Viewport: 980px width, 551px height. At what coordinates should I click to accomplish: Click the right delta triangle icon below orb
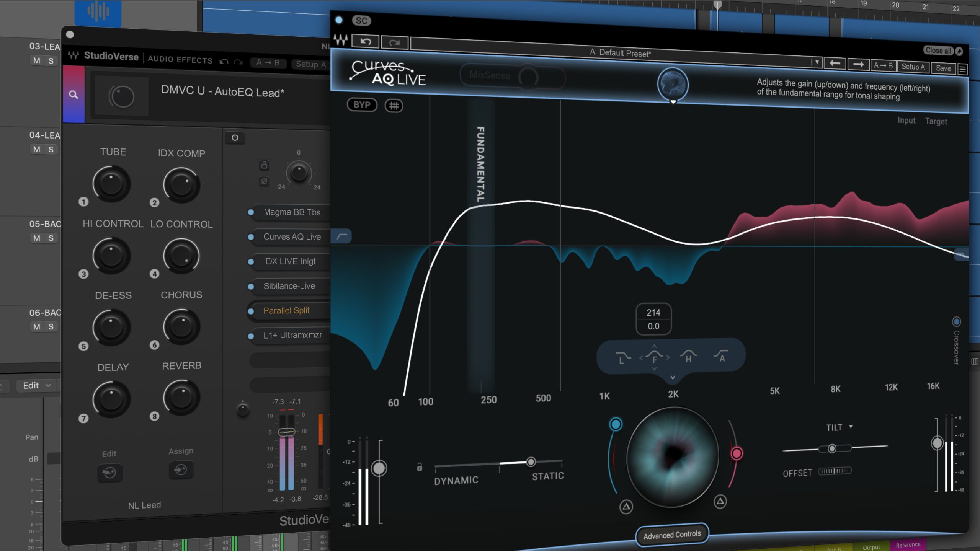point(720,501)
